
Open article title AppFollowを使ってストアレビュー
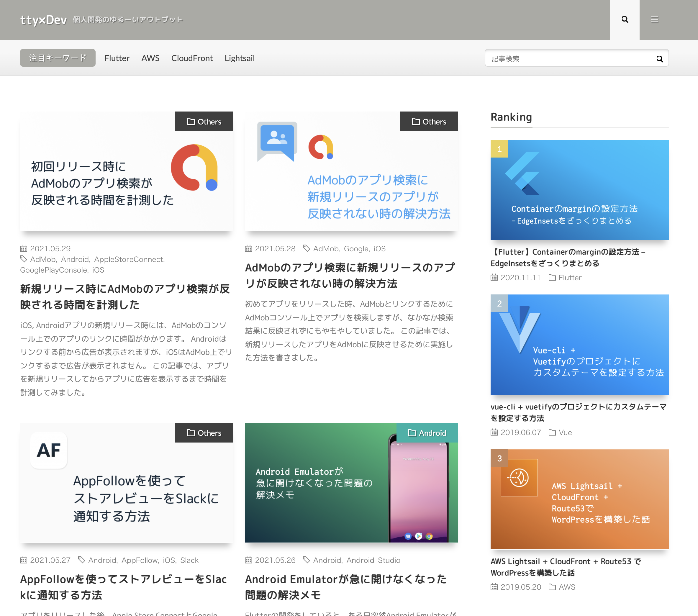point(124,587)
